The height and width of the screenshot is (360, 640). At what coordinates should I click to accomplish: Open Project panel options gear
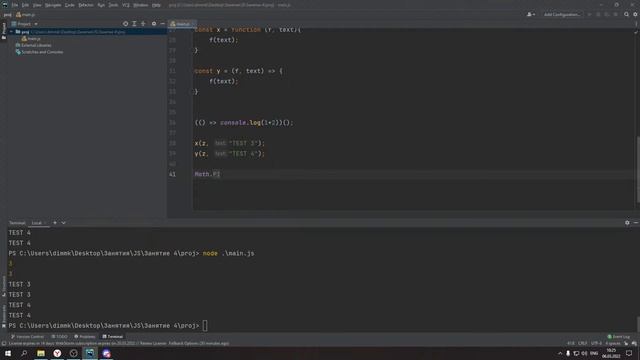coord(154,24)
